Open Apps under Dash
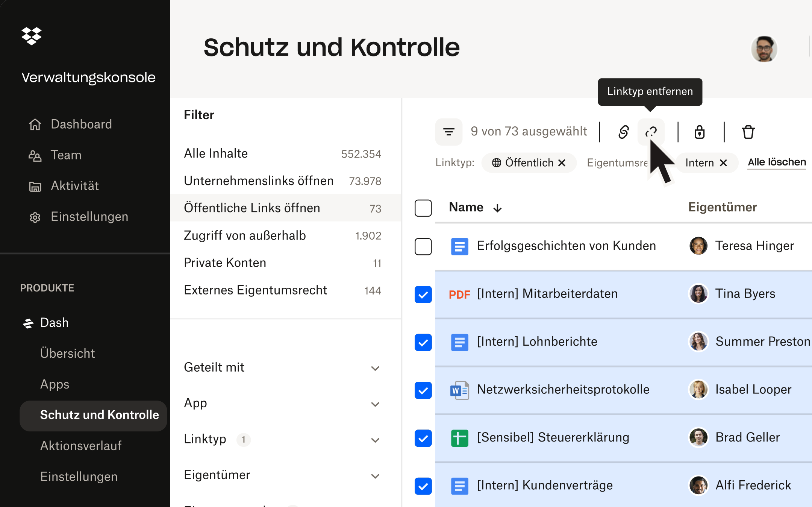 point(55,384)
